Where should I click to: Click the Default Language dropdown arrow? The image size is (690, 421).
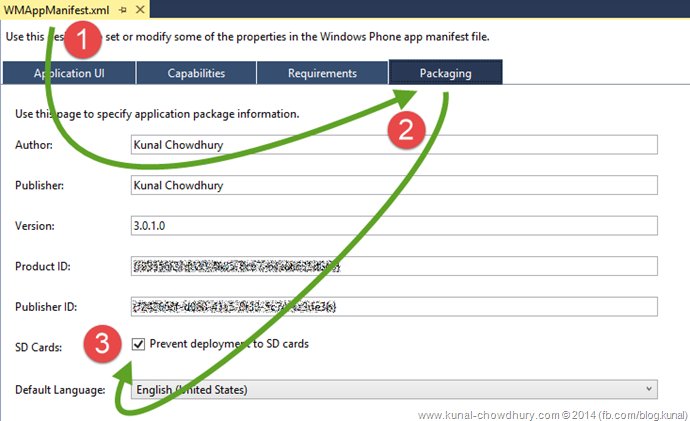coord(648,389)
